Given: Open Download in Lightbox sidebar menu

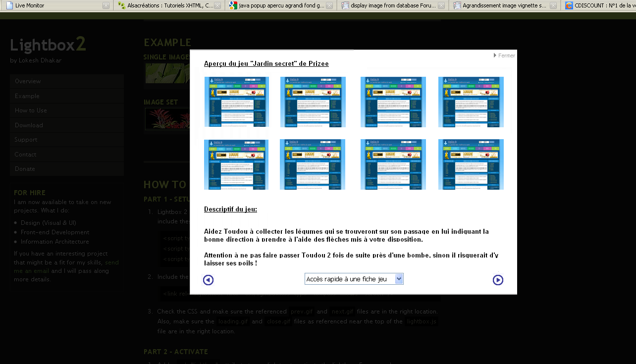Looking at the screenshot, I should [x=67, y=125].
